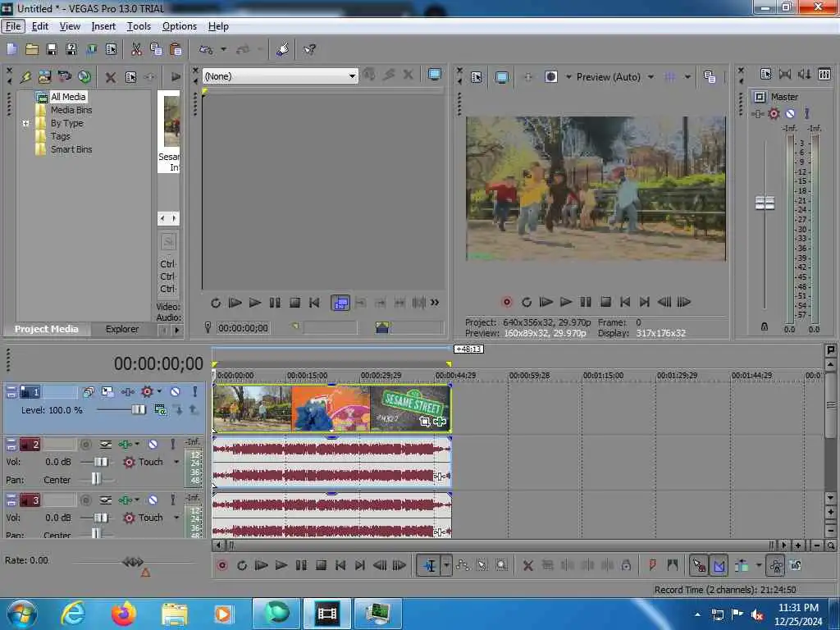Select All Media in the tree
The width and height of the screenshot is (840, 630).
pyautogui.click(x=68, y=97)
